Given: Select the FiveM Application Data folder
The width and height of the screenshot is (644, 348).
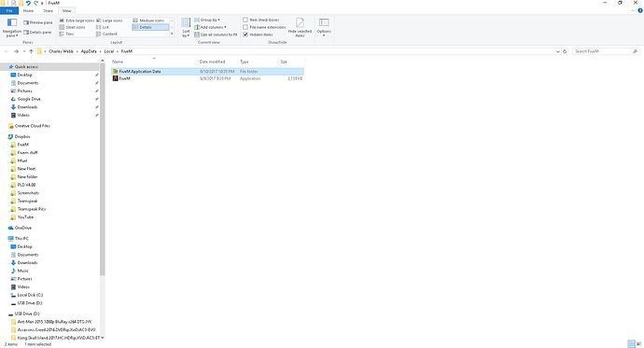Looking at the screenshot, I should 207,72.
